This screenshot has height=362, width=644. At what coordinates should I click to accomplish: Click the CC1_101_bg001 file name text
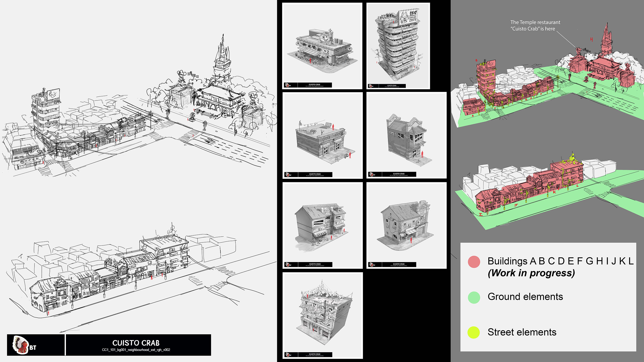[x=136, y=350]
